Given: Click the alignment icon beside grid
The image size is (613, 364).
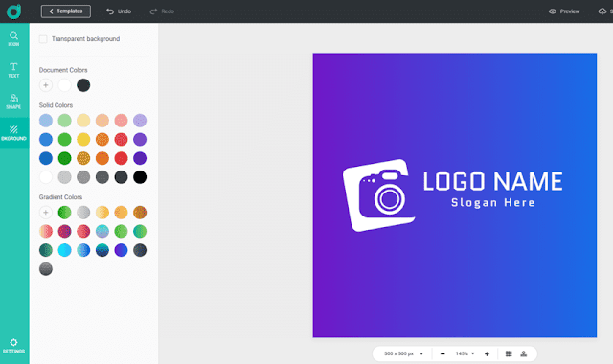Looking at the screenshot, I should [524, 353].
